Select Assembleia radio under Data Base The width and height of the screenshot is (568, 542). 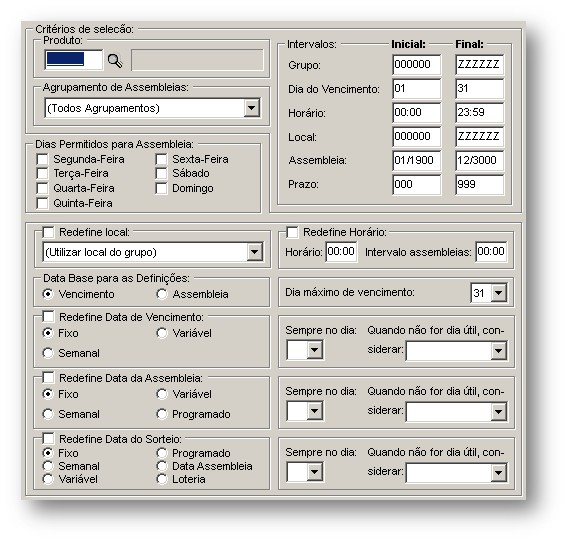click(x=162, y=294)
